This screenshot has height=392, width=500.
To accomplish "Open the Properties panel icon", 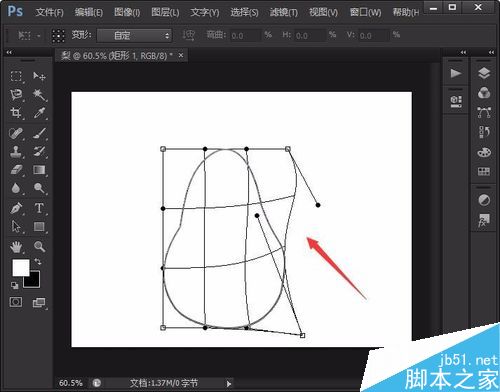I will [x=456, y=101].
